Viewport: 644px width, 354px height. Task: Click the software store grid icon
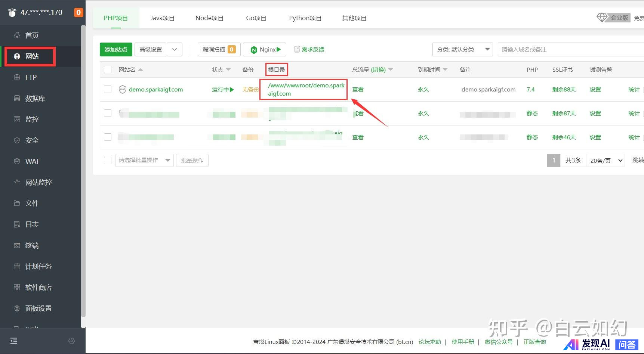[x=17, y=287]
